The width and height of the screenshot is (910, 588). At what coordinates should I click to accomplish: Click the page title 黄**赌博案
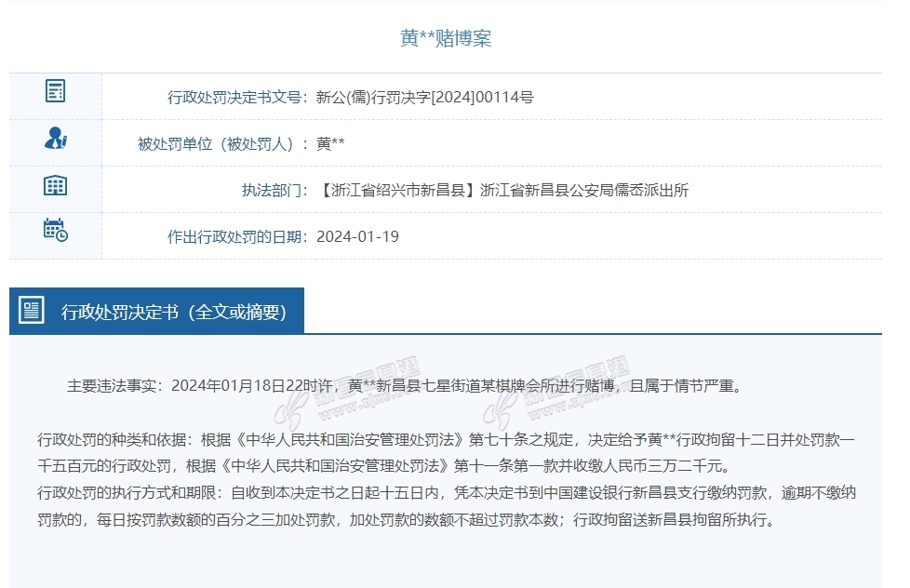(x=446, y=38)
